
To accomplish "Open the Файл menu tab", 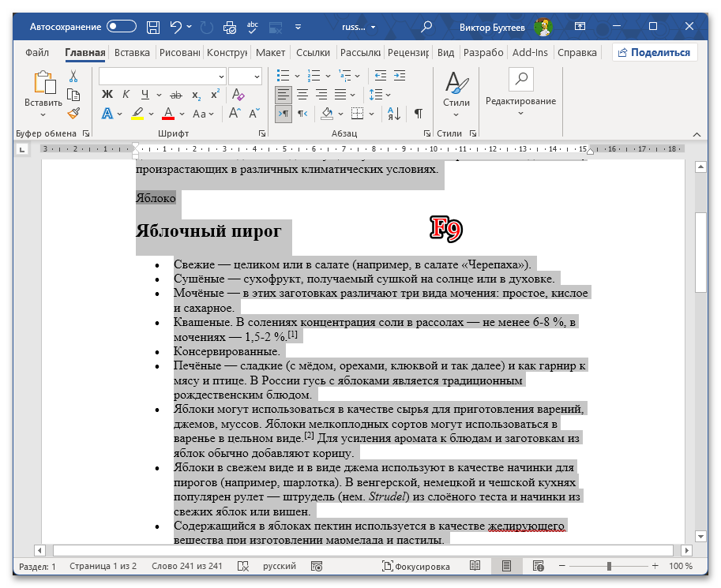I will click(x=37, y=52).
